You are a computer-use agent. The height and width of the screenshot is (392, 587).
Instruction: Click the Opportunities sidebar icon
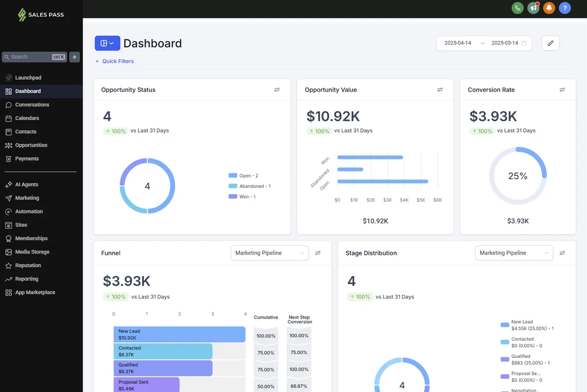pyautogui.click(x=8, y=145)
